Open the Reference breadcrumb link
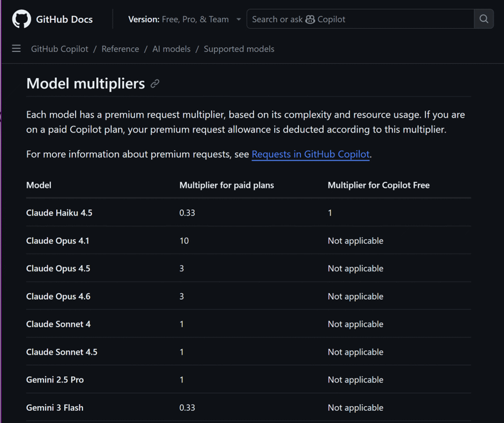This screenshot has height=423, width=504. click(120, 49)
